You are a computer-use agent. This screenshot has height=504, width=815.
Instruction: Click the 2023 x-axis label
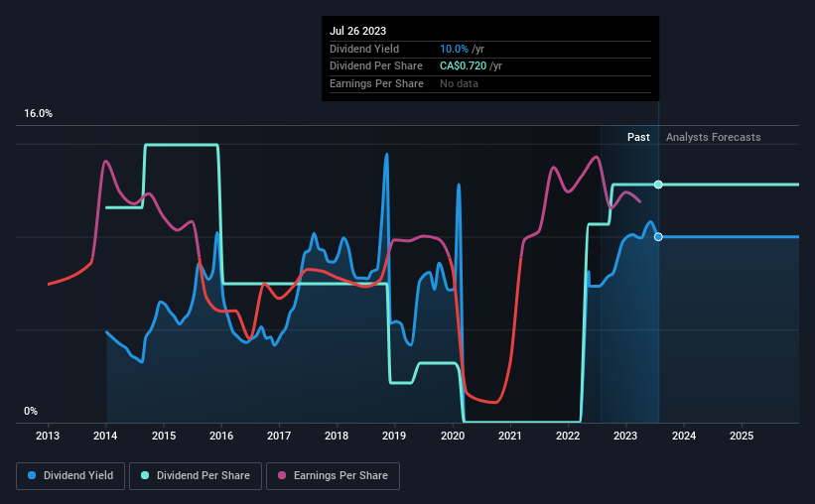coord(625,436)
